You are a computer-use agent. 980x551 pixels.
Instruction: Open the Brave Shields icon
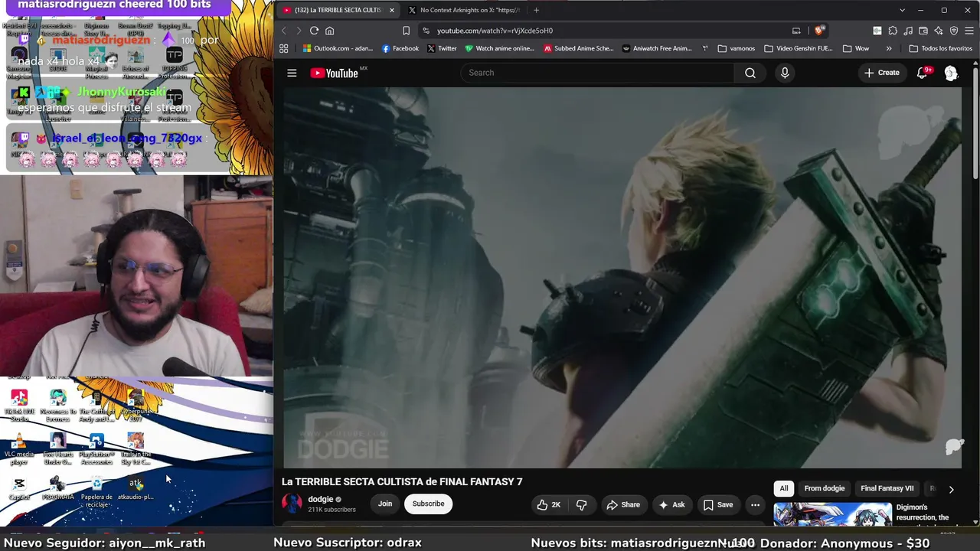tap(819, 31)
